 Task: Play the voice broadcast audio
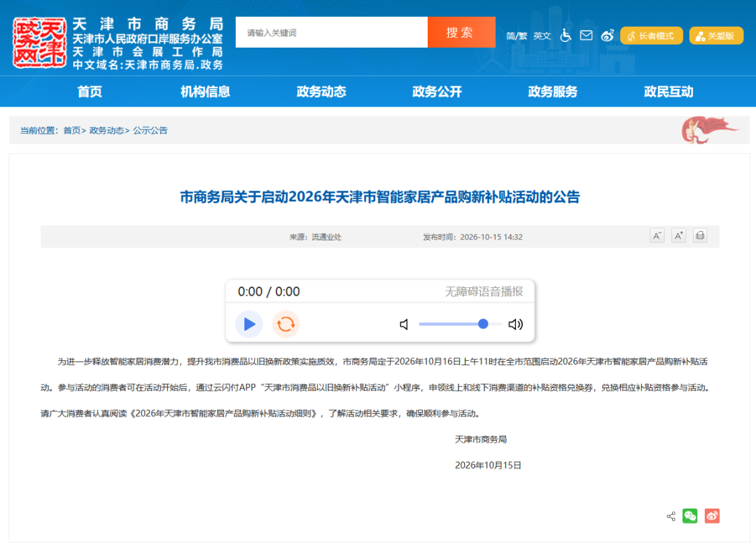[249, 324]
